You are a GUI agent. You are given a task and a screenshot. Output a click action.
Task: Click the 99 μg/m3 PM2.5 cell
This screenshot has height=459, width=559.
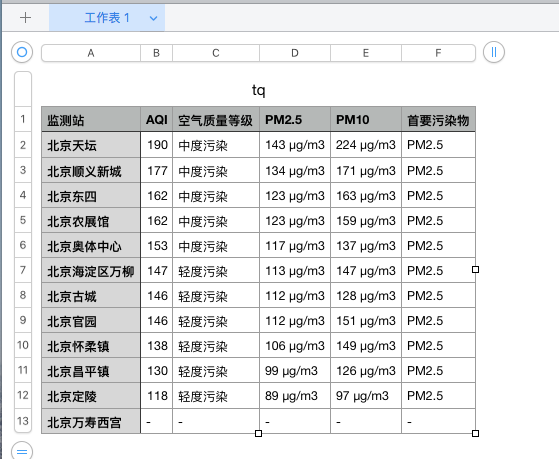pos(295,370)
